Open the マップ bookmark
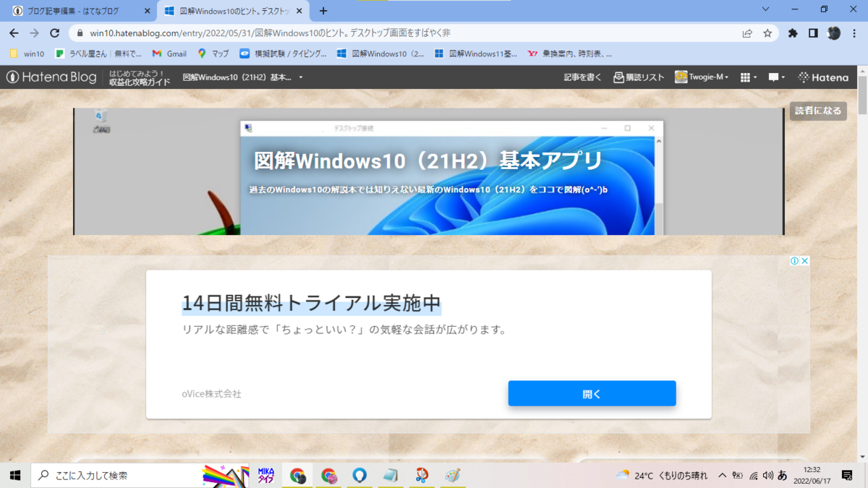Image resolution: width=868 pixels, height=488 pixels. (213, 53)
